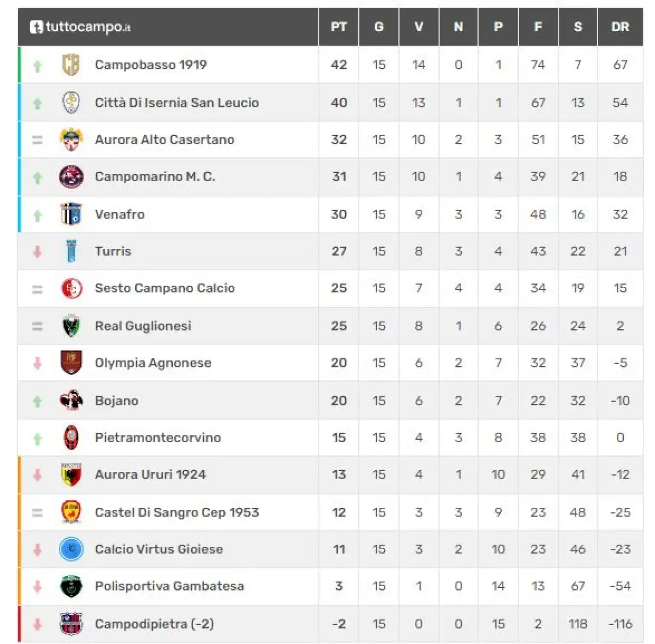Click Calcio Virtus Gioiese blue badge

71,549
